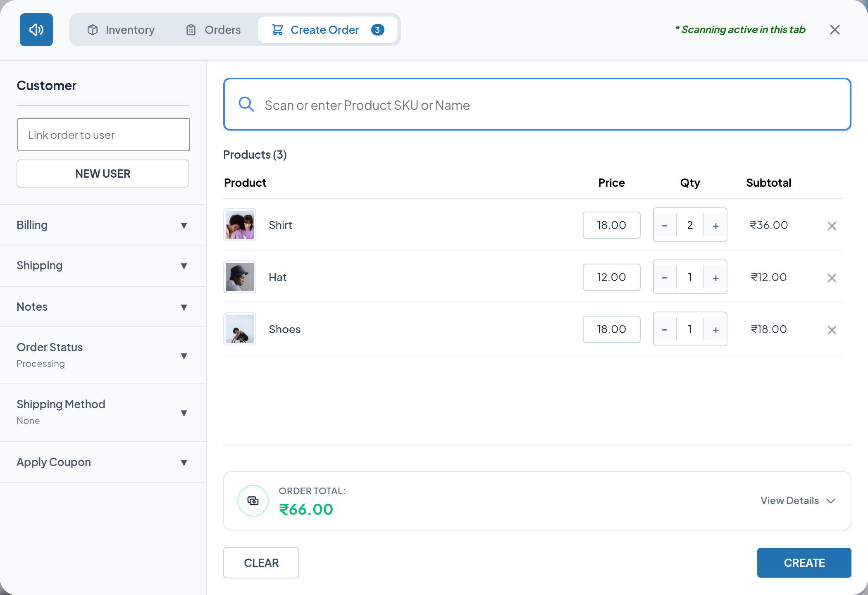
Task: Expand the Shipping section
Action: click(103, 266)
